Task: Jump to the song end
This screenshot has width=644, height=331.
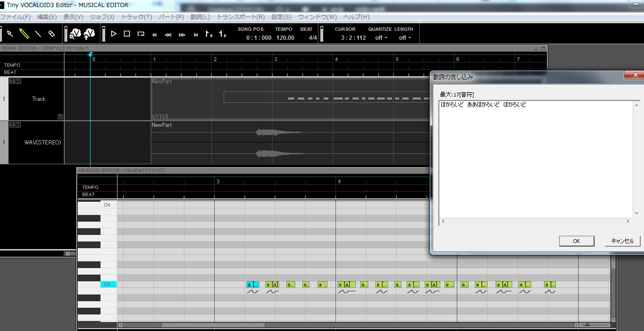Action: [196, 35]
